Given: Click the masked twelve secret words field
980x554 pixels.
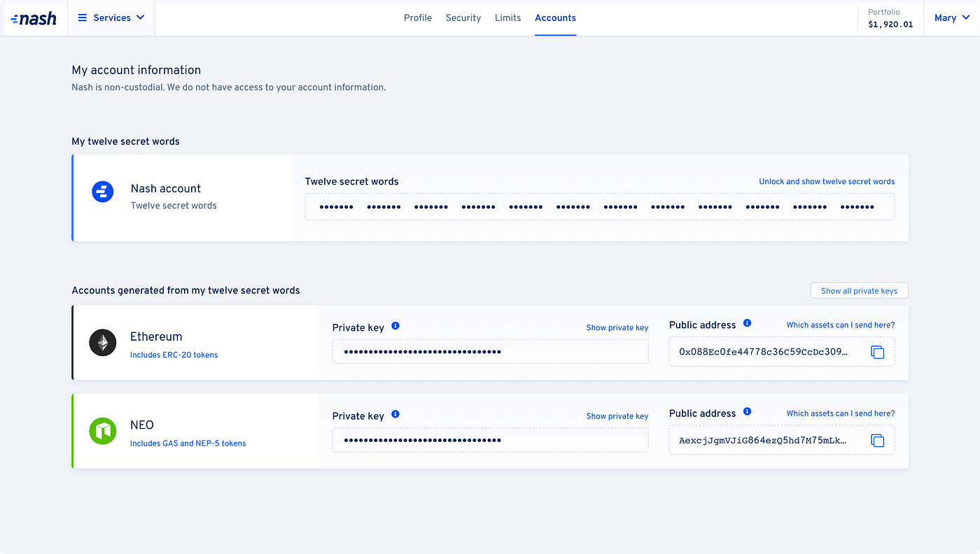Looking at the screenshot, I should point(600,206).
